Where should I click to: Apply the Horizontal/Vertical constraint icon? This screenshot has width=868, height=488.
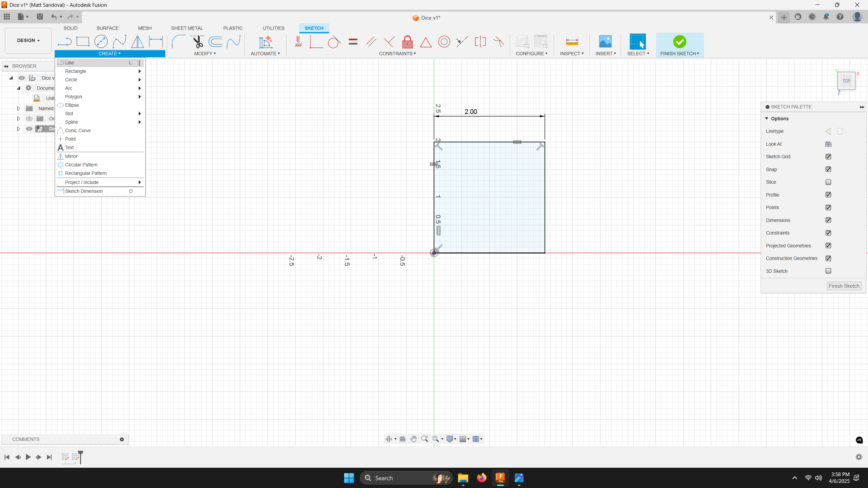pos(298,42)
